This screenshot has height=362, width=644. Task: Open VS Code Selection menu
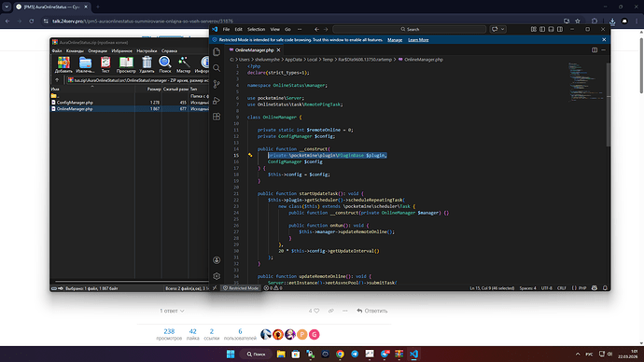256,29
